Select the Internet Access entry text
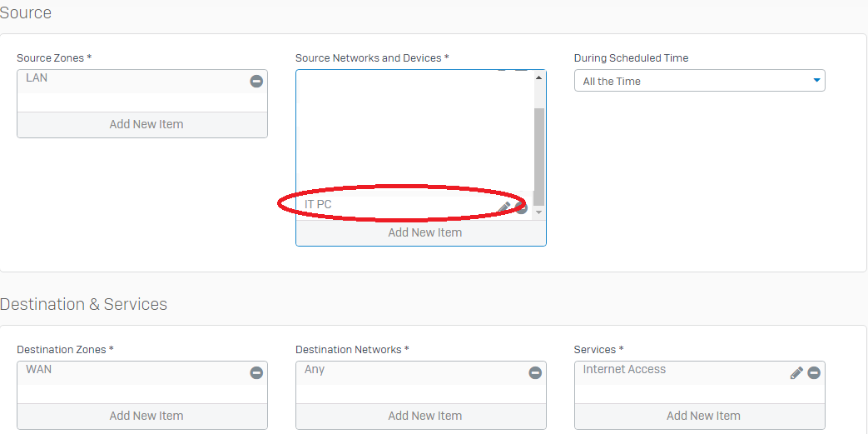The width and height of the screenshot is (868, 434). point(624,370)
